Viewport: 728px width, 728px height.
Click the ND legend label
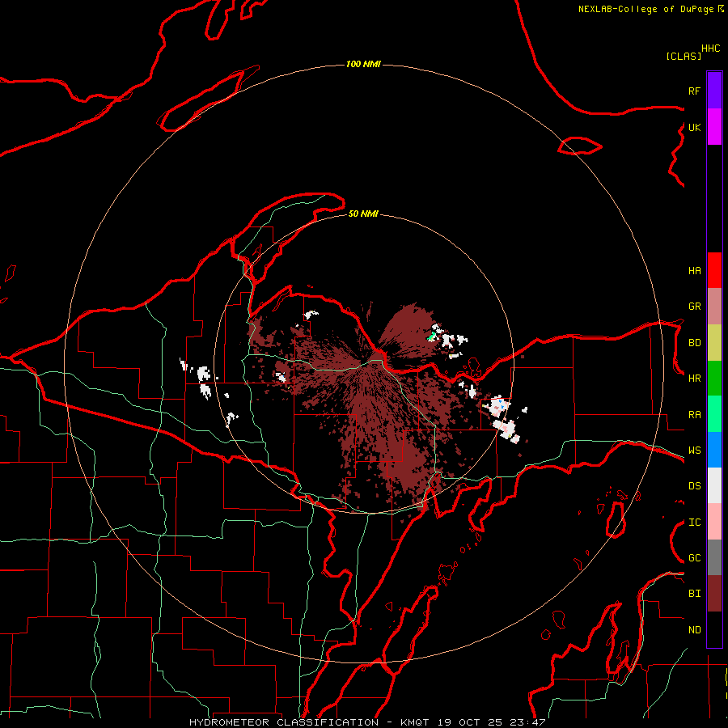[x=694, y=630]
